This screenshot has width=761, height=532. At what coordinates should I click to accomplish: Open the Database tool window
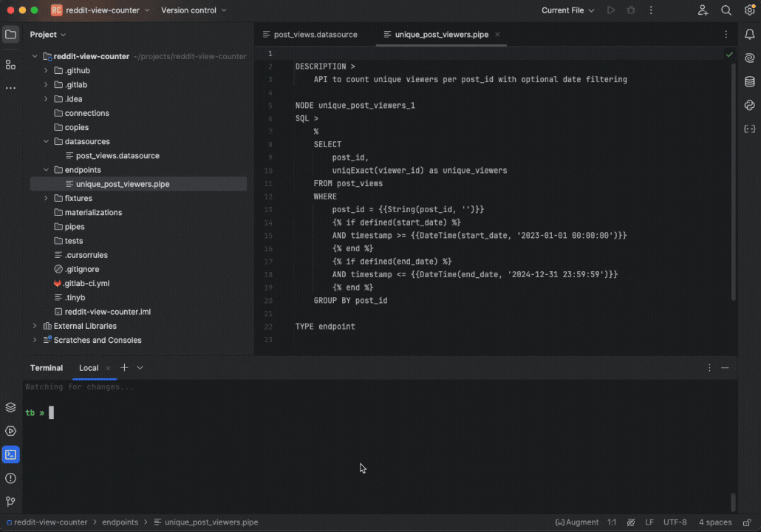pyautogui.click(x=749, y=81)
